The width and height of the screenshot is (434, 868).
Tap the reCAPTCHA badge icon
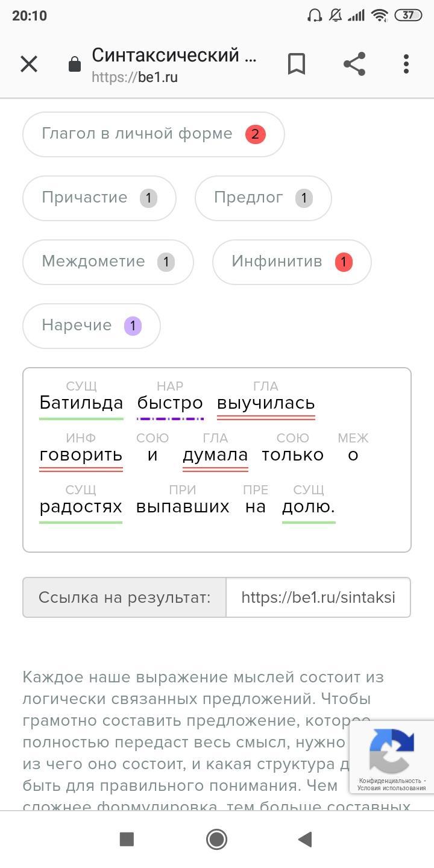(392, 750)
